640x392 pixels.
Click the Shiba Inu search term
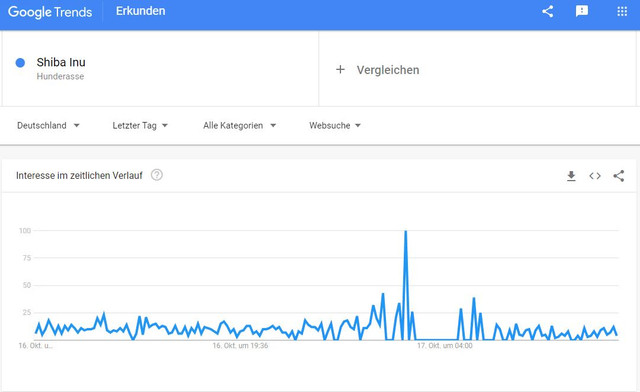(61, 62)
